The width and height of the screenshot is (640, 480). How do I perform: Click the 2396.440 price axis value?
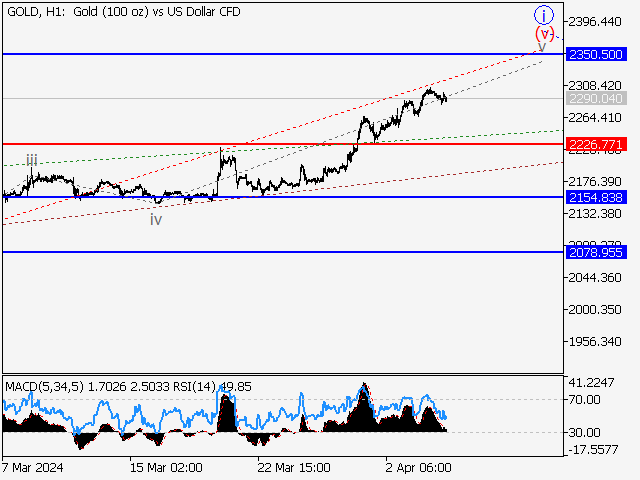pyautogui.click(x=595, y=21)
